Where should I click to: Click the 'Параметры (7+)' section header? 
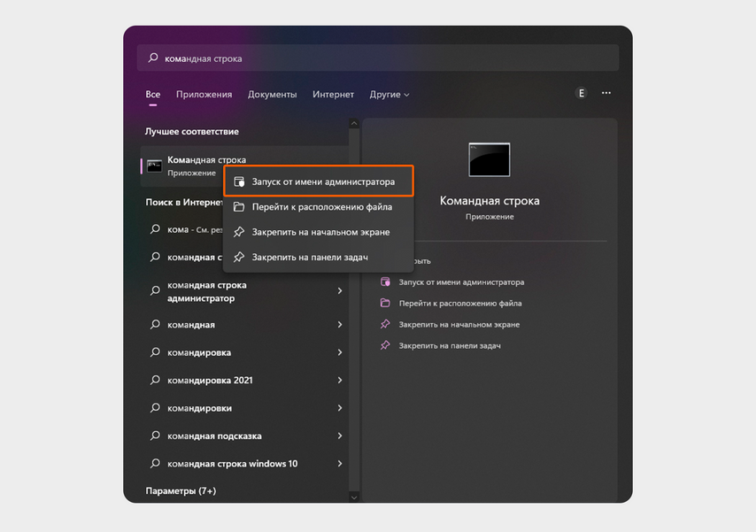point(181,491)
